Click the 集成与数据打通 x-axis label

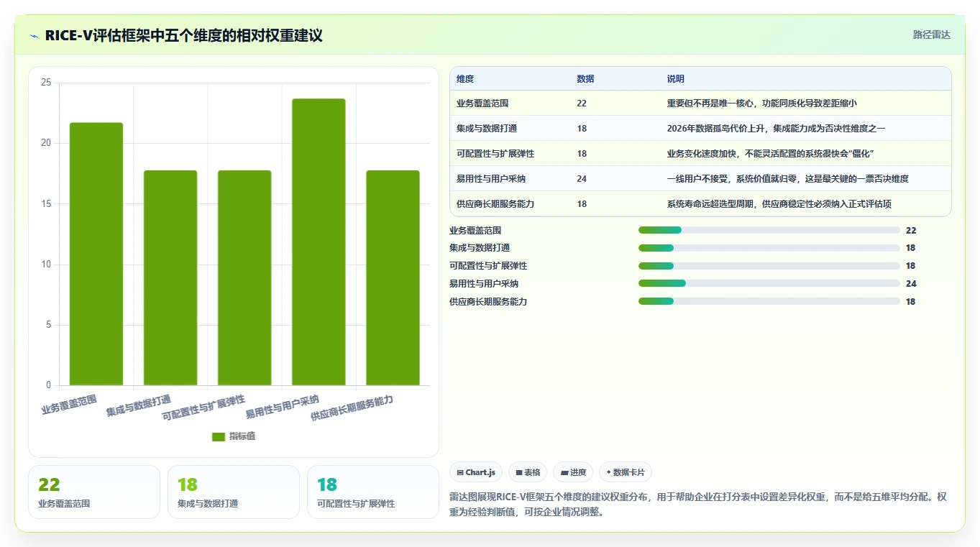click(139, 406)
